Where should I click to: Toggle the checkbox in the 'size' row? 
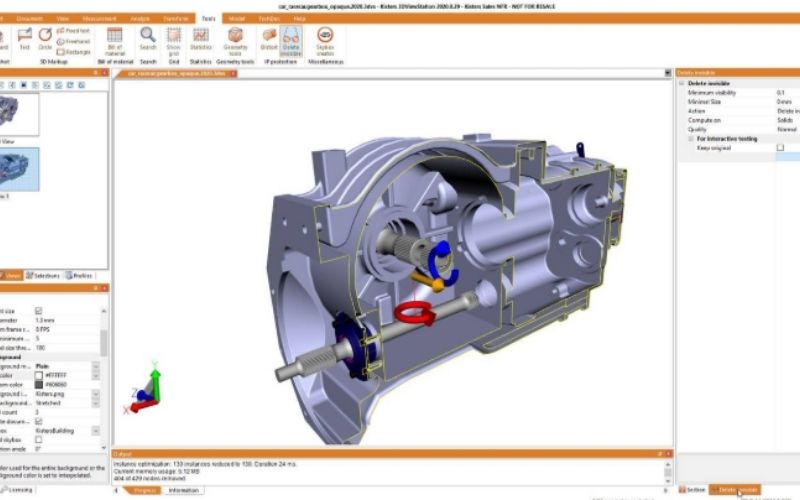(x=38, y=311)
